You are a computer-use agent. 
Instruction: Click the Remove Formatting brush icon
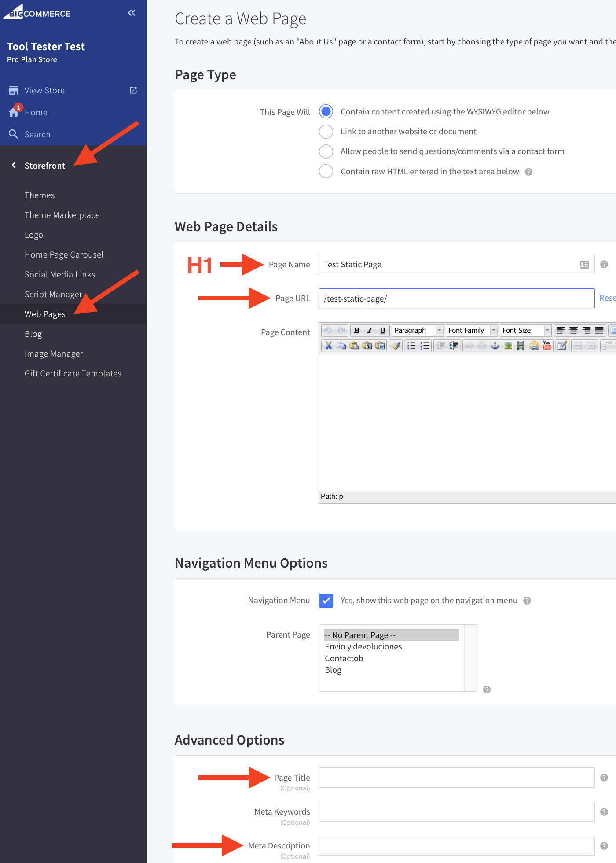click(x=396, y=346)
